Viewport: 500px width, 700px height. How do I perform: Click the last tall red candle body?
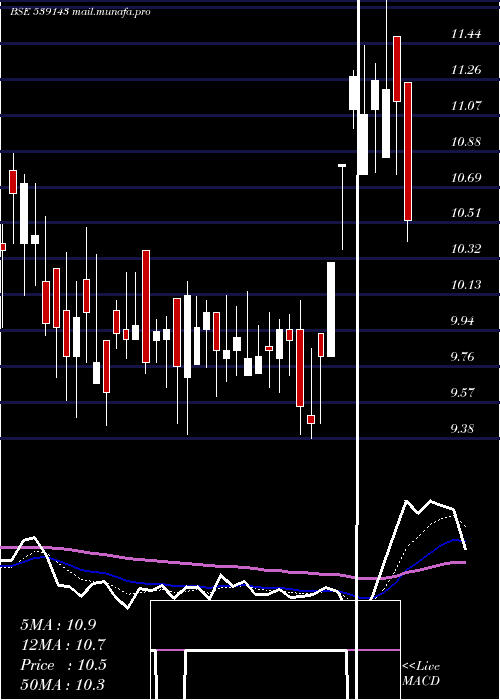click(x=408, y=151)
